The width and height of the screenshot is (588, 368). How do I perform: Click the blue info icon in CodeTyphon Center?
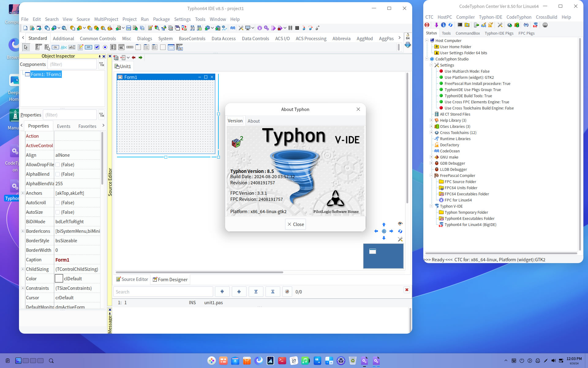443,25
